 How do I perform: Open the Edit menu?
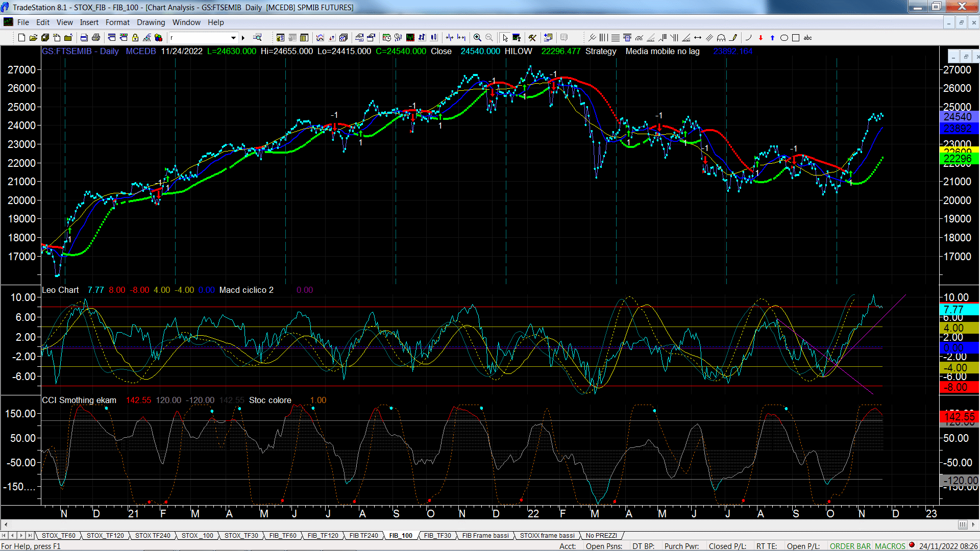tap(43, 22)
